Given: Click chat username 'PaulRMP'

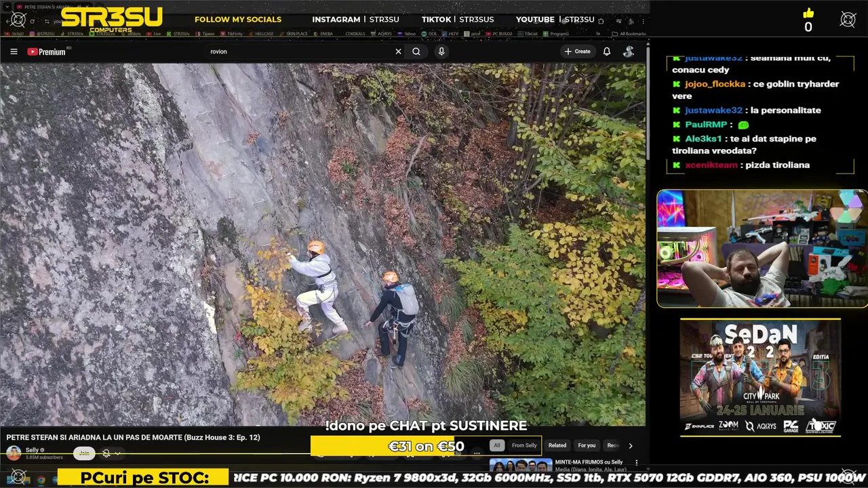Looking at the screenshot, I should coord(706,125).
